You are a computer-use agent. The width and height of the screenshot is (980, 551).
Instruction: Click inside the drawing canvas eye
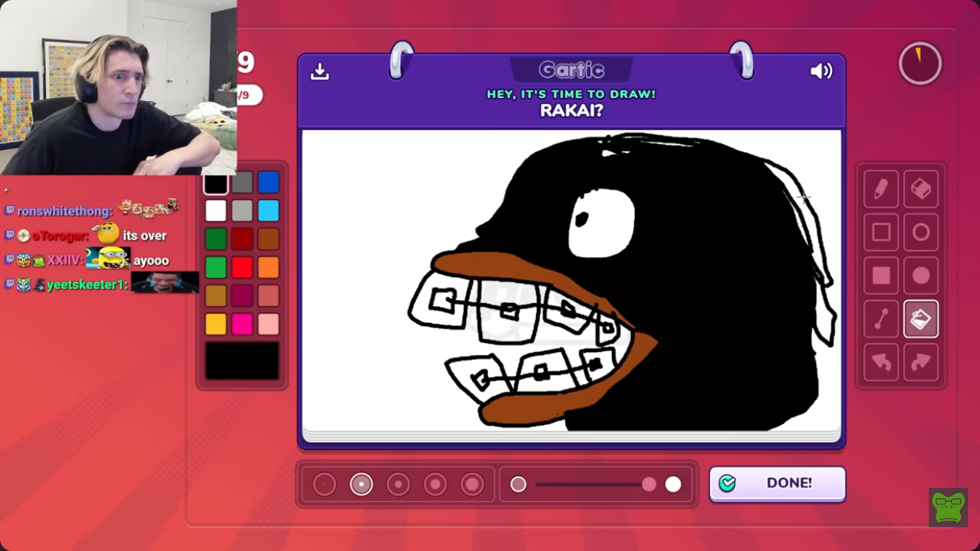click(601, 221)
